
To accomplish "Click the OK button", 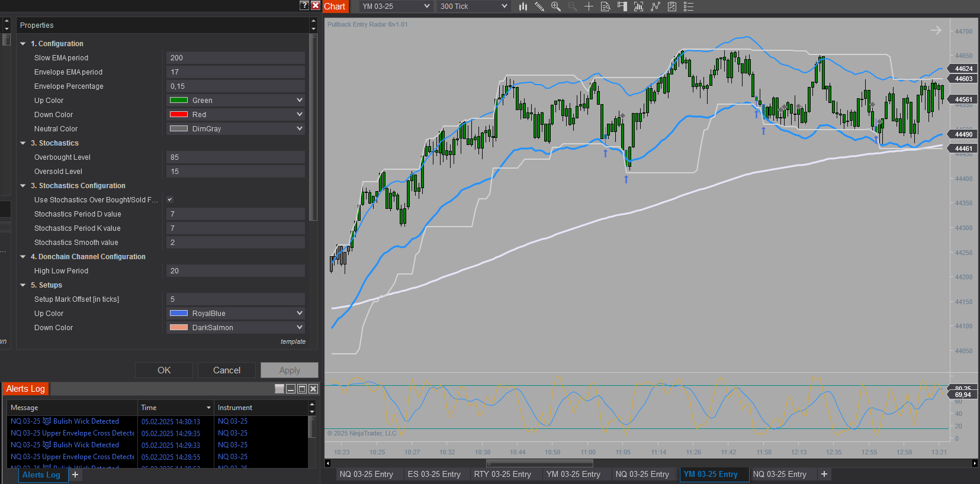I will click(x=164, y=370).
